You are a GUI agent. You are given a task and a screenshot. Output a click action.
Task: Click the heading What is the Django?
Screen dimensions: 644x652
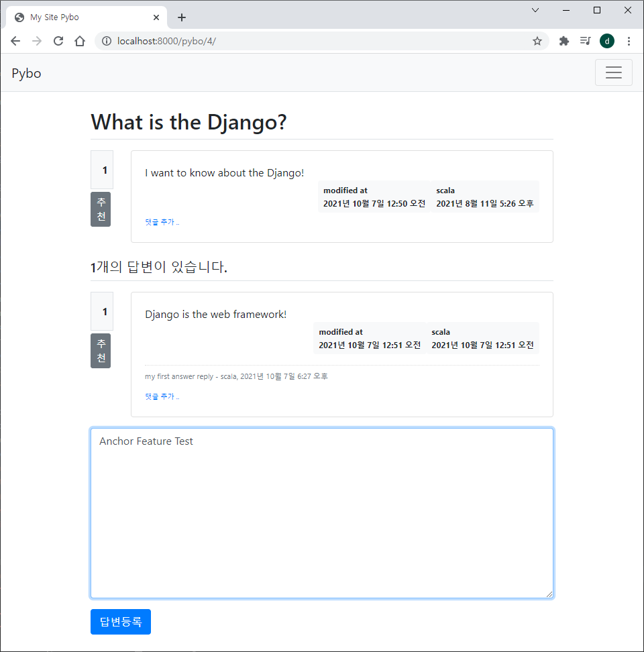[189, 122]
